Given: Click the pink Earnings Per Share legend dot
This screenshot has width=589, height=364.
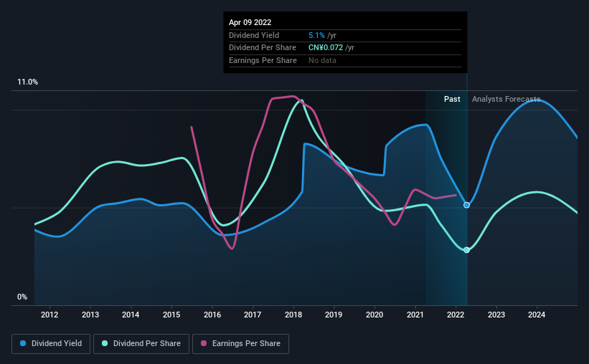Looking at the screenshot, I should point(204,343).
